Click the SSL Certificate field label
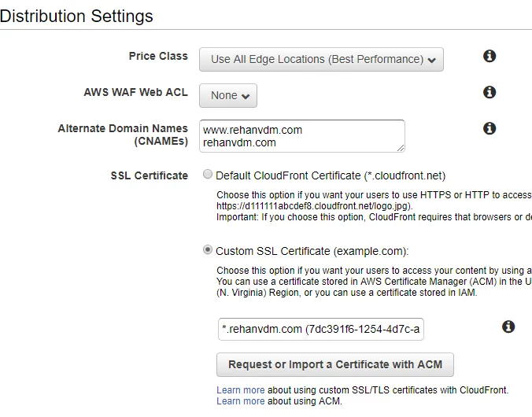 [x=149, y=175]
